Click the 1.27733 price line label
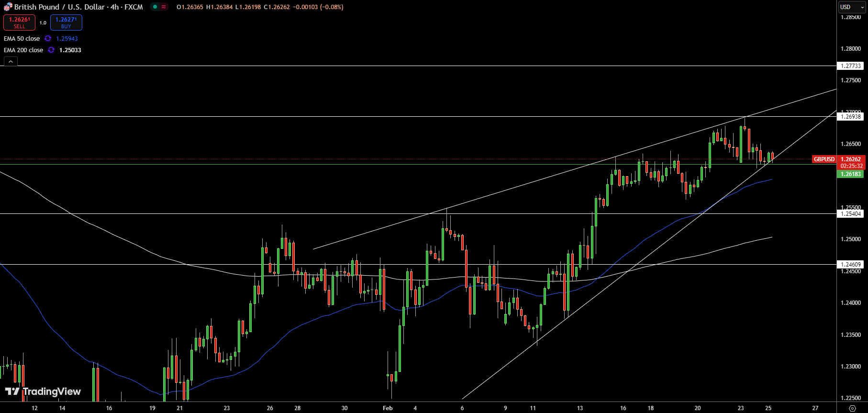 click(851, 66)
